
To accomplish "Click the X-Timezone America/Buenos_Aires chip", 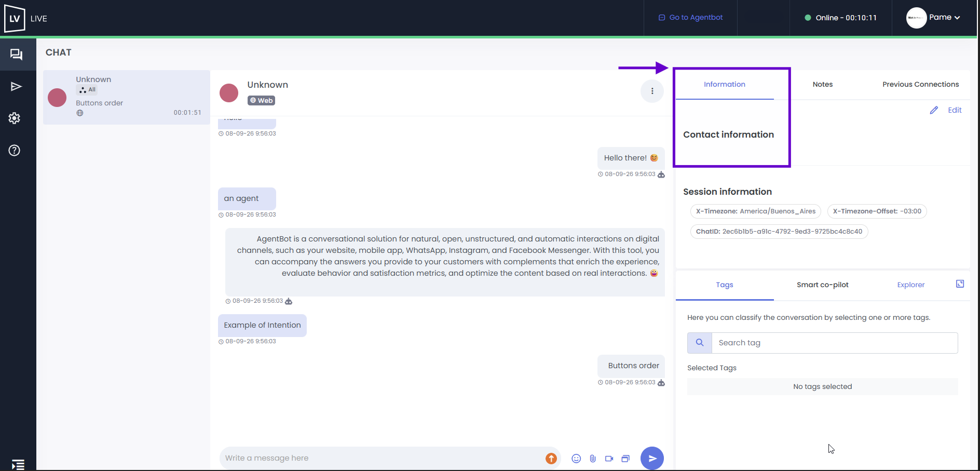I will click(x=756, y=211).
